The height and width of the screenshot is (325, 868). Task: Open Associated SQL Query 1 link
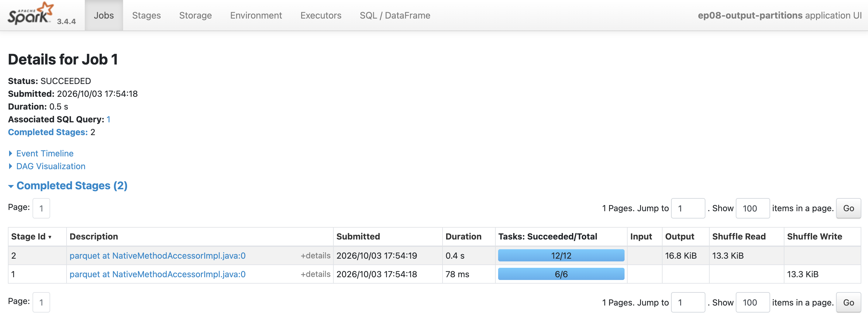pos(108,120)
